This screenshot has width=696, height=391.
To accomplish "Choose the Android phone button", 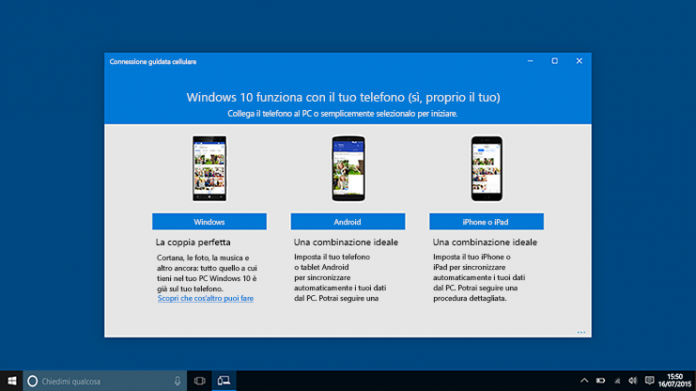I will click(x=348, y=221).
